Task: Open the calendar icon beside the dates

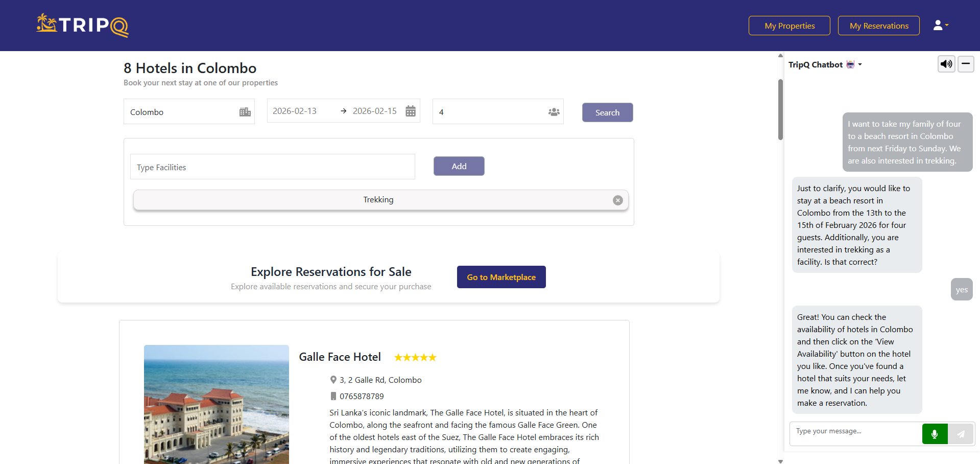Action: [x=410, y=111]
